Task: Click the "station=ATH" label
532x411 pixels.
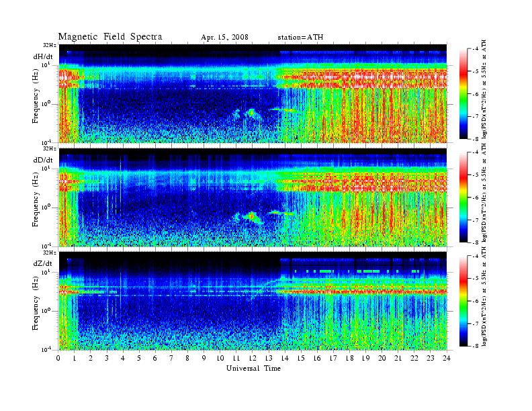Action: tap(300, 38)
